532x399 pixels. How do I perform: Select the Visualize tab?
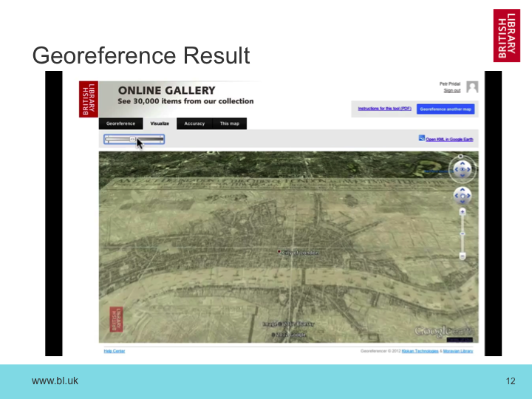[x=160, y=123]
